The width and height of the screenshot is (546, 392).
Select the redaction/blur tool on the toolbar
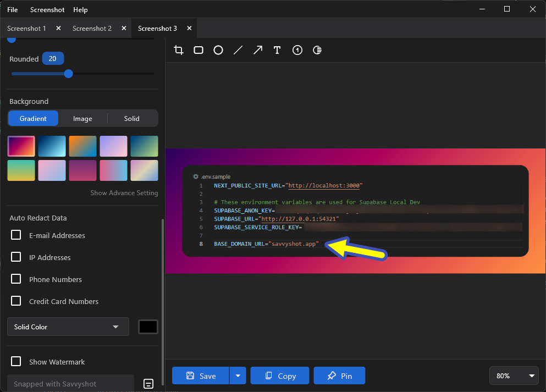click(317, 49)
